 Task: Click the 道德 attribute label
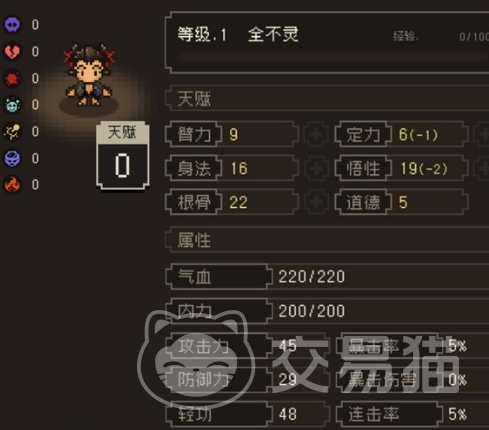click(x=363, y=202)
